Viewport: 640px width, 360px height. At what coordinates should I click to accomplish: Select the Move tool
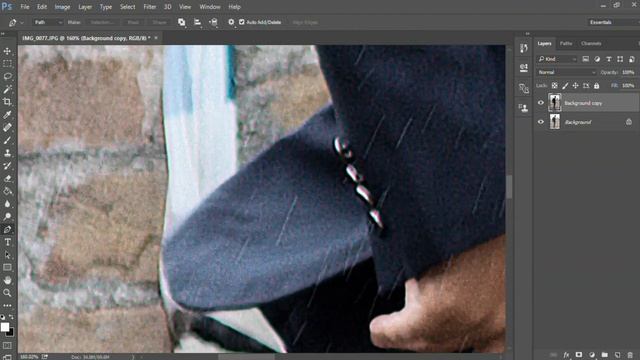tap(7, 51)
